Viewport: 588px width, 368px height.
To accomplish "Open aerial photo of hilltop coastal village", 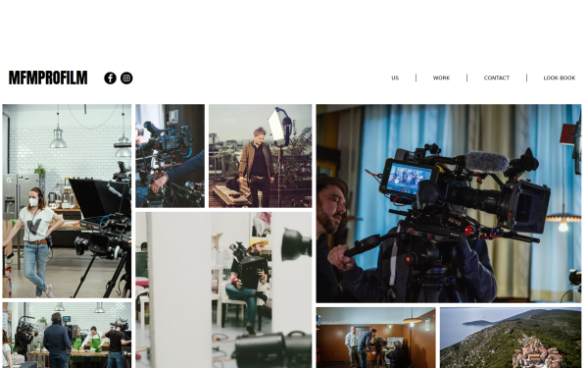I will (x=511, y=338).
